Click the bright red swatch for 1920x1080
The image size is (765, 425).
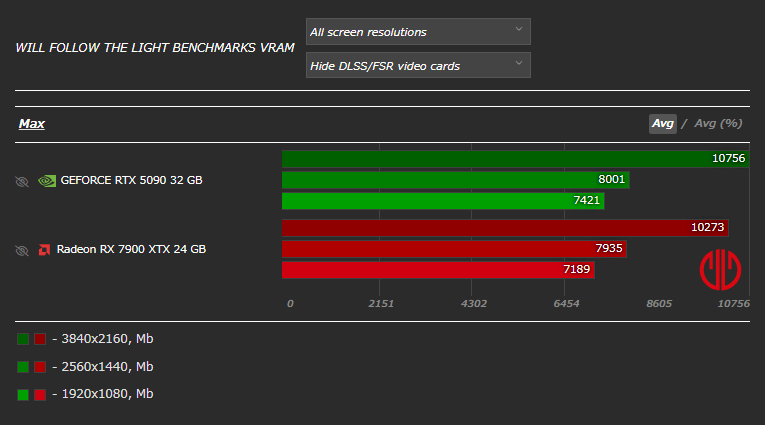pyautogui.click(x=40, y=395)
